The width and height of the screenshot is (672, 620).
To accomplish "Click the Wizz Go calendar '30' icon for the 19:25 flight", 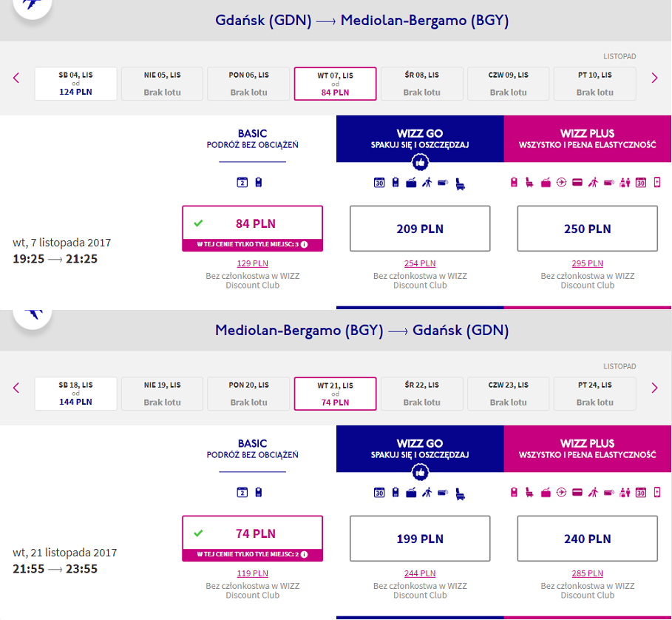I will pos(379,183).
